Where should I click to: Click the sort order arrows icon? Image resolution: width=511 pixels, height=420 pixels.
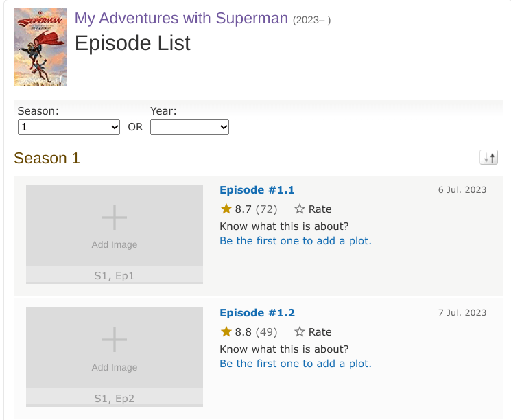pos(489,158)
